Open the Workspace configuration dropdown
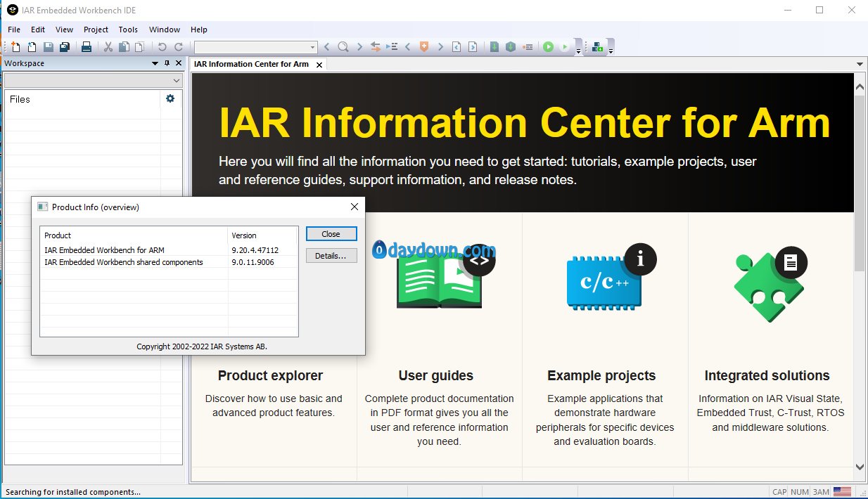The width and height of the screenshot is (868, 499). (93, 81)
